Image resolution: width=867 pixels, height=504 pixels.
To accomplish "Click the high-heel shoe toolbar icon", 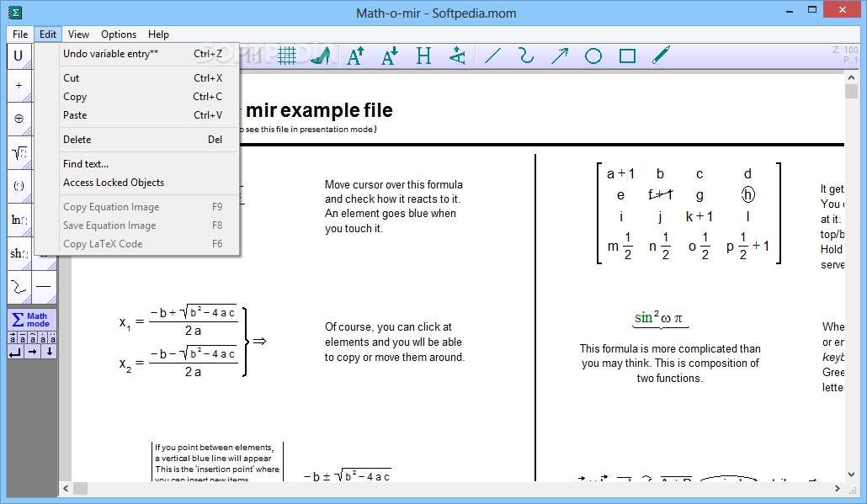I will coord(322,56).
